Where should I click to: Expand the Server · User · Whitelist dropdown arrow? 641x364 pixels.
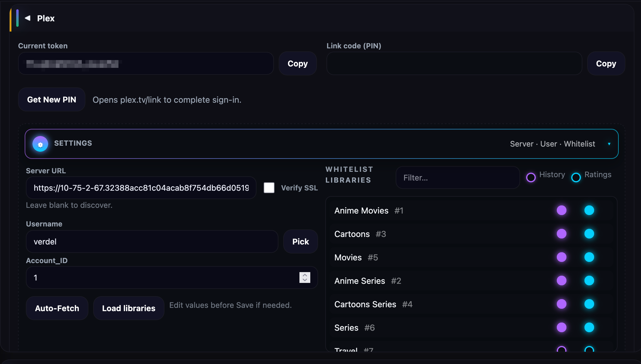[x=609, y=144]
